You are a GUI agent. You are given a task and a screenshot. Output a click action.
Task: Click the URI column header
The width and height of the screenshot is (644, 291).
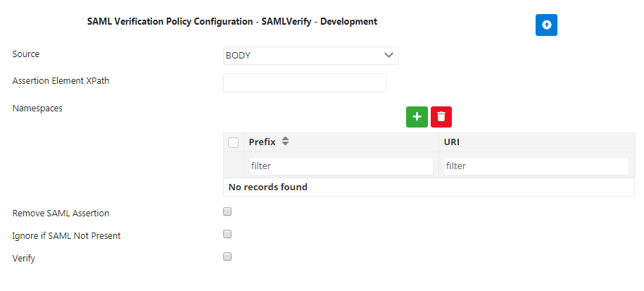tap(452, 142)
